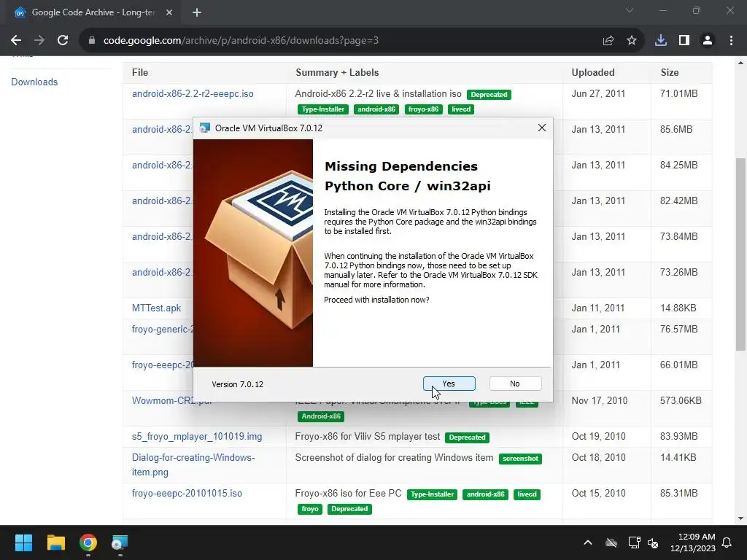Download froyo-eeepc-20101015.iso
Viewport: 747px width, 560px height.
click(187, 494)
